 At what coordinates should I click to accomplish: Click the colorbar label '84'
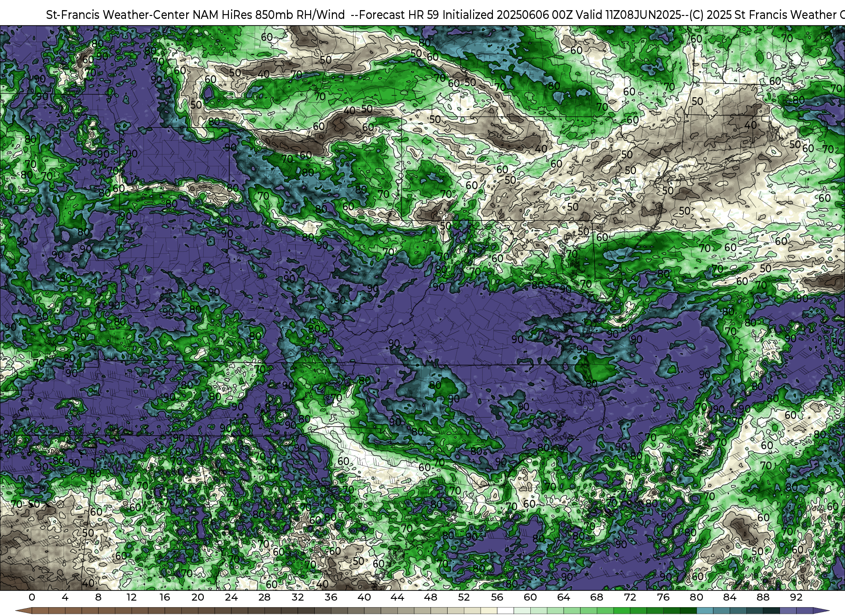pos(730,598)
